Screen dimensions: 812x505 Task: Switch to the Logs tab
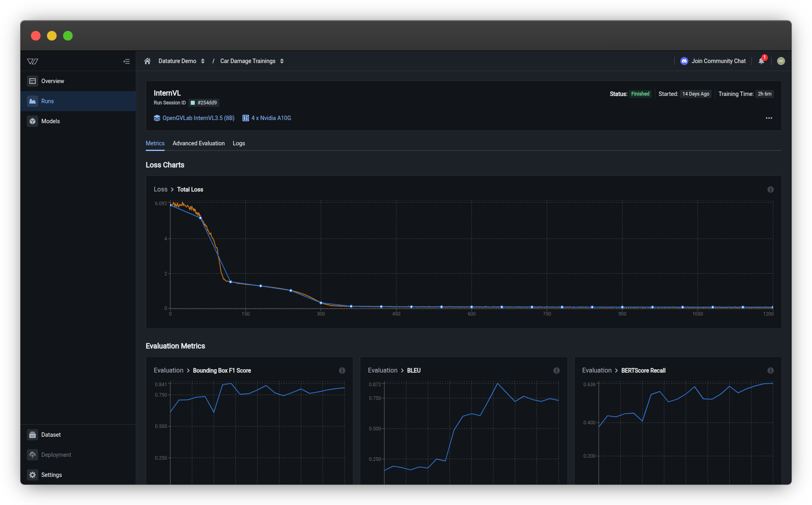point(239,143)
